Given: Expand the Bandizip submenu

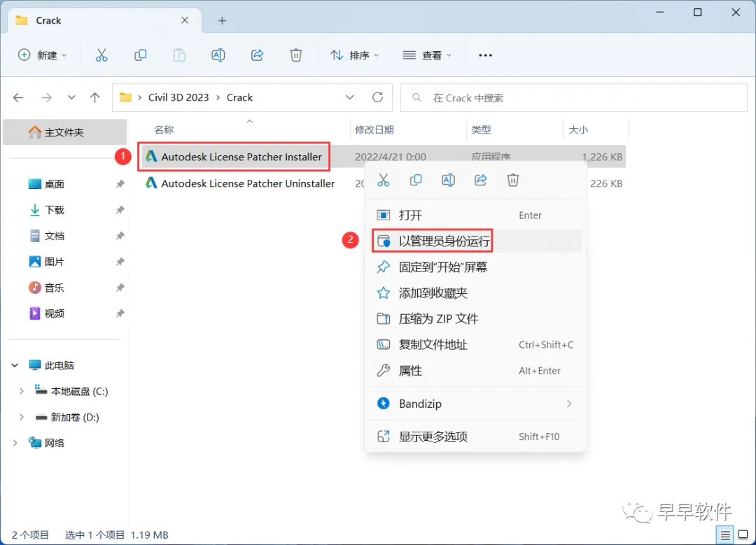Looking at the screenshot, I should (x=569, y=404).
